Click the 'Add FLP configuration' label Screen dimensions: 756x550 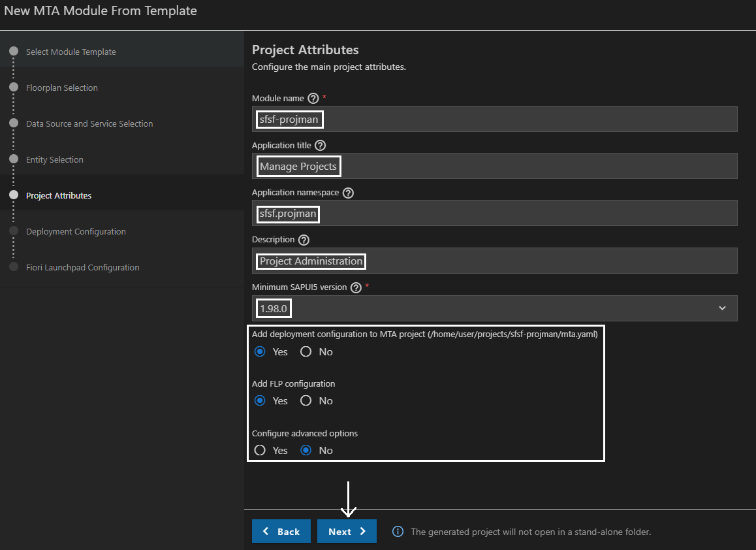coord(294,383)
